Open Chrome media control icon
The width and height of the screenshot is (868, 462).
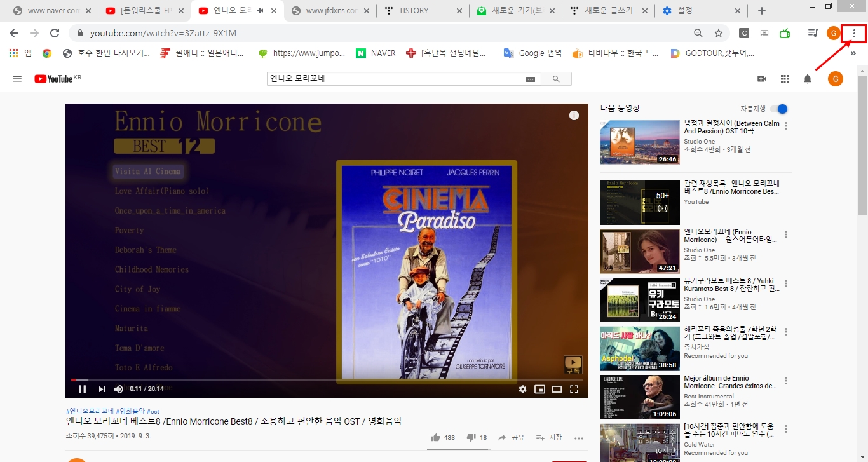(812, 33)
